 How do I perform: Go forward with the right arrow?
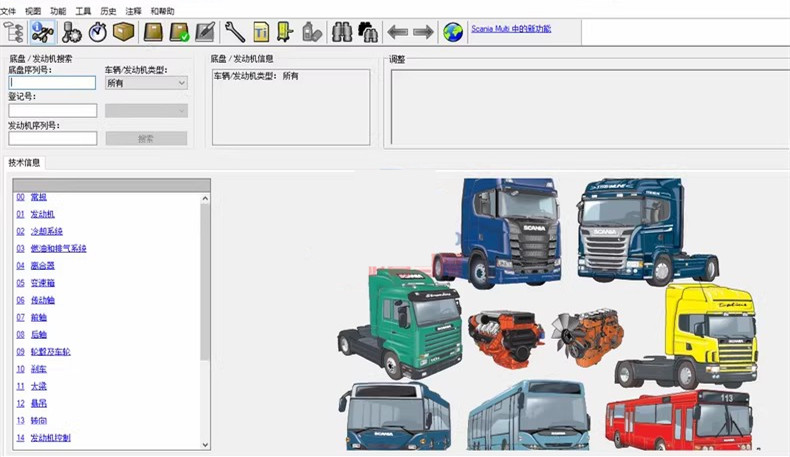(x=423, y=33)
